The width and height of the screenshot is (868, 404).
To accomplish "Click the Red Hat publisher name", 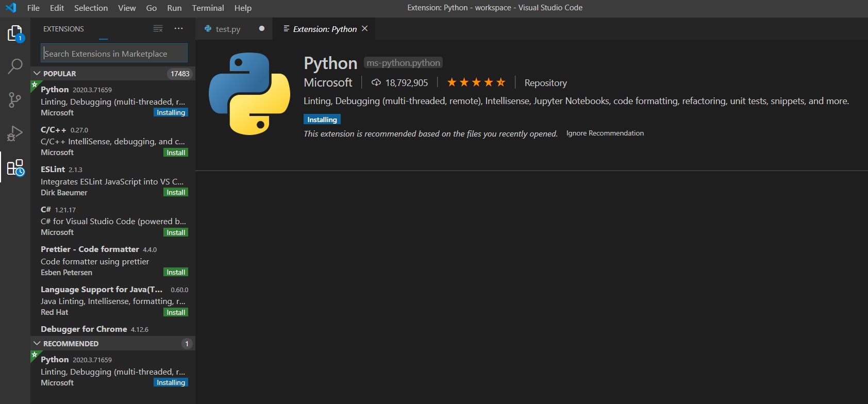I will (x=54, y=312).
